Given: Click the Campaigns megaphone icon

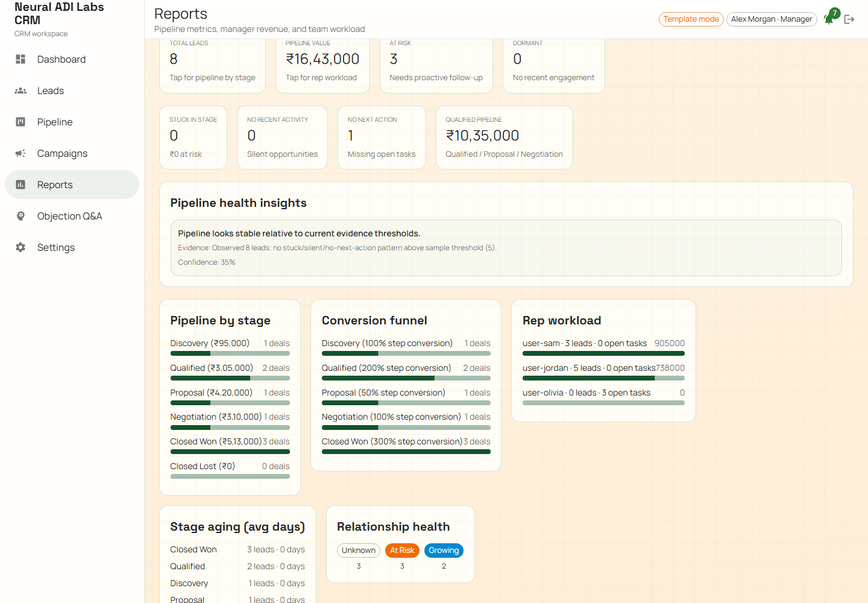Looking at the screenshot, I should tap(20, 153).
